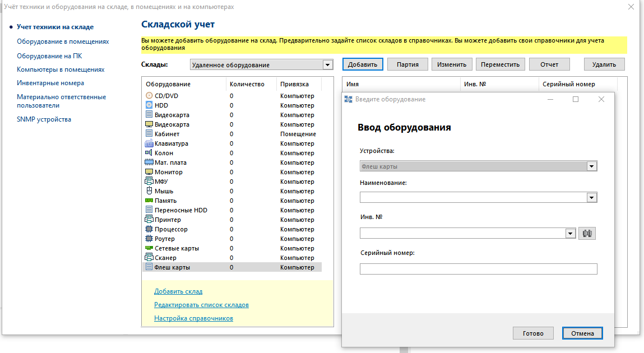Follow the Редактировать список складов link
The width and height of the screenshot is (644, 353).
201,305
